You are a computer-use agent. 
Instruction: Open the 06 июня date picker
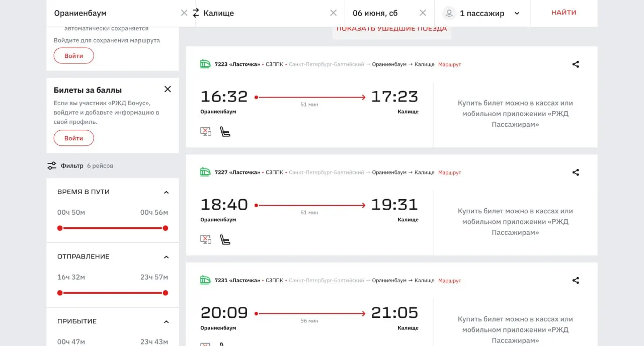coord(375,13)
